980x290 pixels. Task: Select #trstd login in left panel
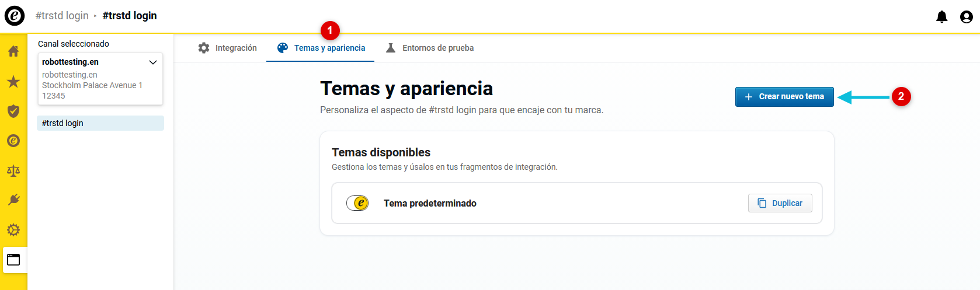pyautogui.click(x=100, y=123)
